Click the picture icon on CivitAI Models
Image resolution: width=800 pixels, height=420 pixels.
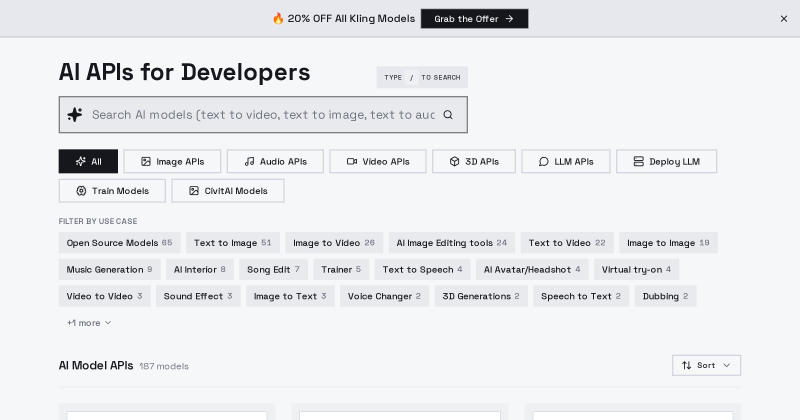click(194, 190)
